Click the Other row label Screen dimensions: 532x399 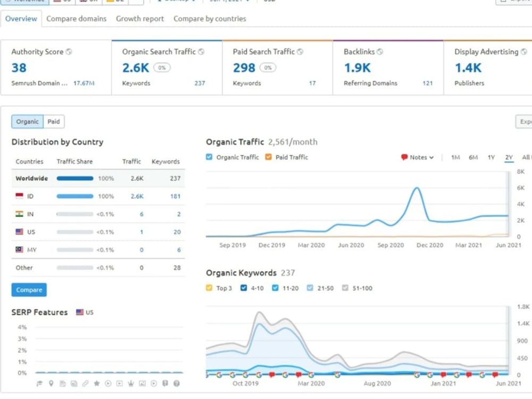[24, 268]
